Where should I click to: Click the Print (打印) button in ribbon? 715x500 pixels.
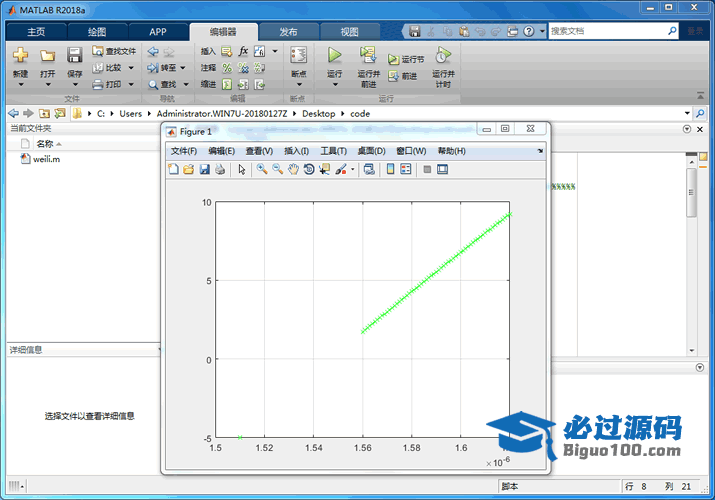pos(108,84)
